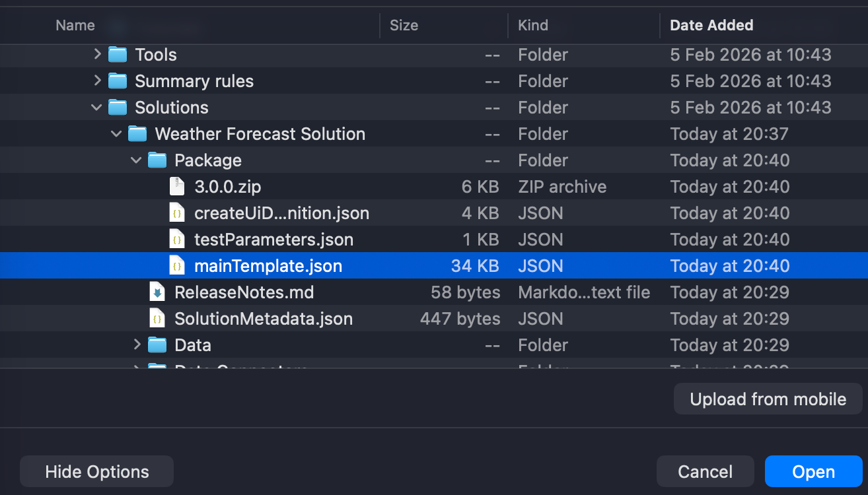Click the ReleaseNotes.md markdown file icon
The height and width of the screenshot is (495, 868).
click(x=157, y=292)
